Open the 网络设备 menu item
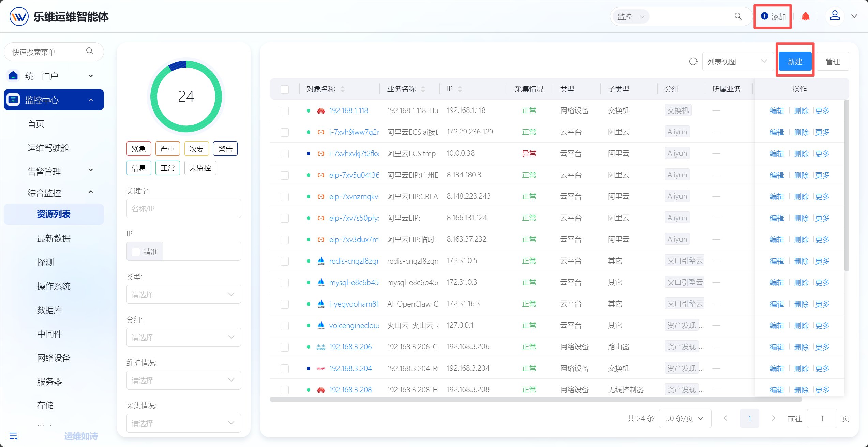The height and width of the screenshot is (447, 868). 54,357
